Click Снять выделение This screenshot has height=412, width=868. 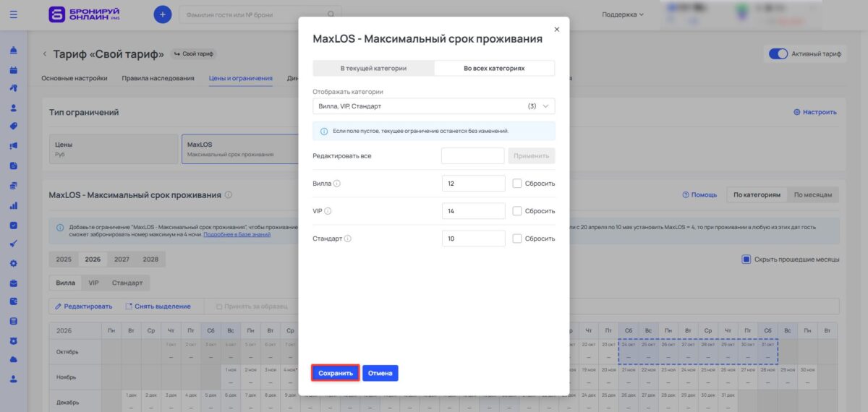pos(158,306)
